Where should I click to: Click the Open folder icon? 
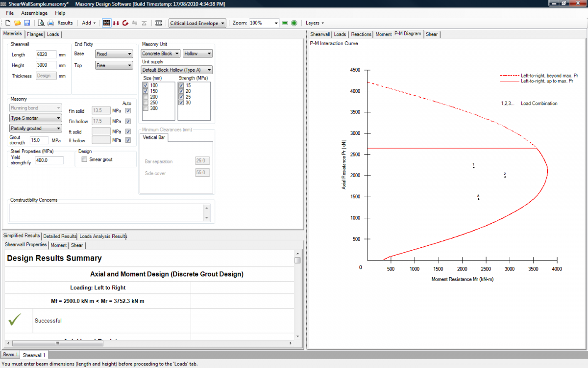coord(17,23)
